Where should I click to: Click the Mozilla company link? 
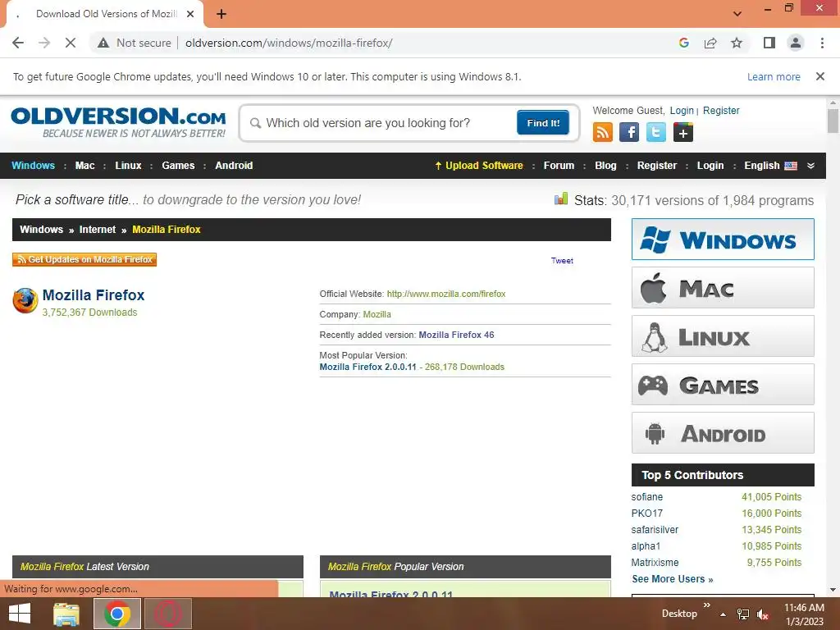(377, 314)
